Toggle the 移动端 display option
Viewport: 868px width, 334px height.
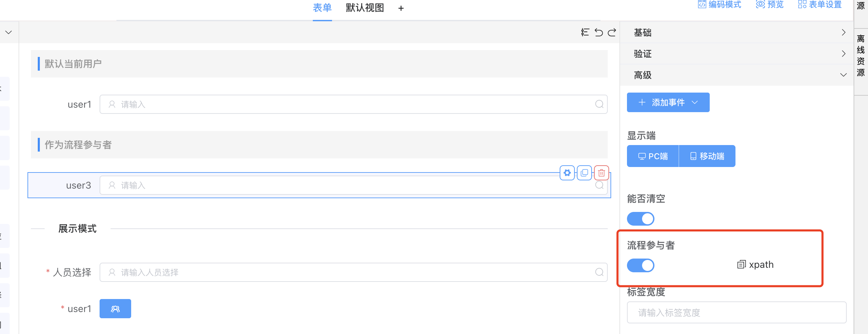pyautogui.click(x=707, y=156)
